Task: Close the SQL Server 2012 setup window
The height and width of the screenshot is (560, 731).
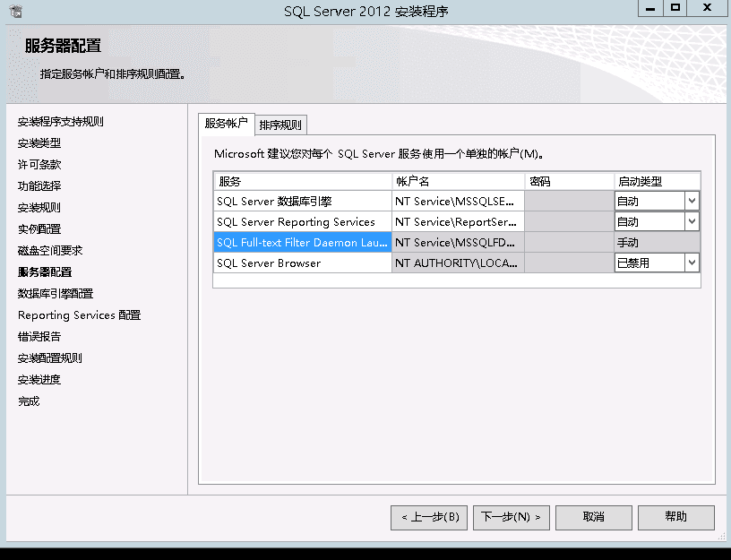Action: pyautogui.click(x=707, y=8)
